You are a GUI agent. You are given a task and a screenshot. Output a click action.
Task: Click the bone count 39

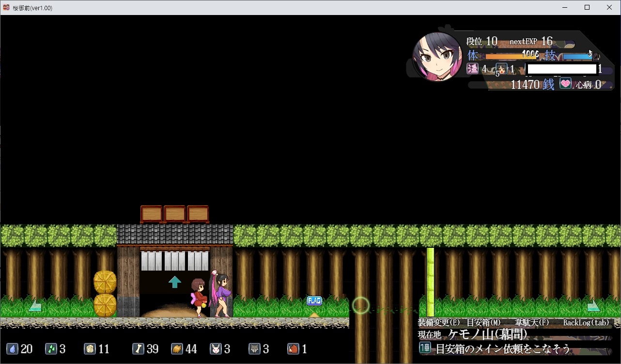(x=152, y=349)
